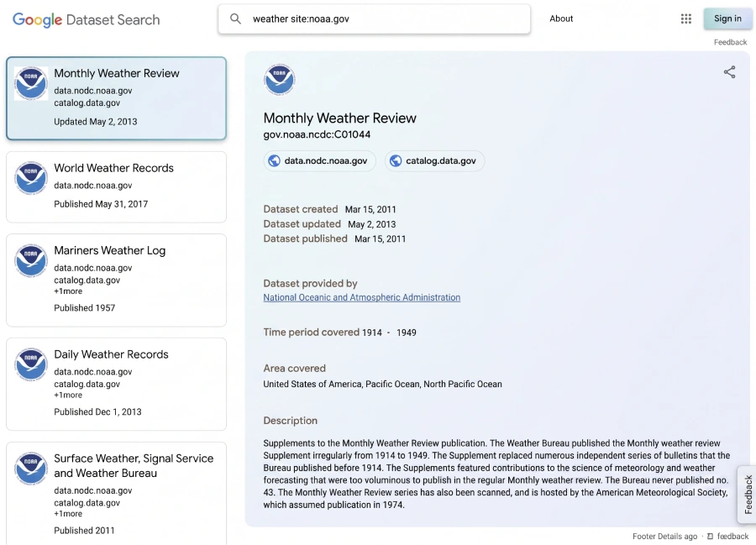Screen dimensions: 756x545
Task: Click 'Updated May 2, 2013' text
Action: pyautogui.click(x=96, y=122)
